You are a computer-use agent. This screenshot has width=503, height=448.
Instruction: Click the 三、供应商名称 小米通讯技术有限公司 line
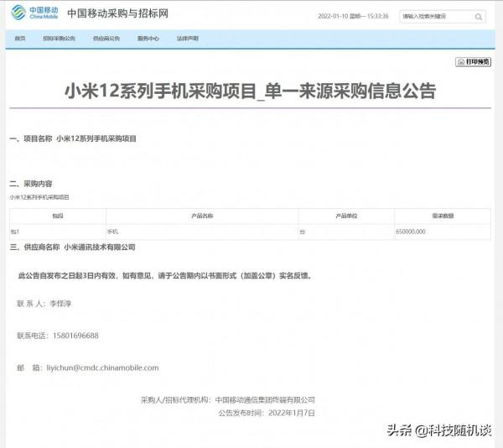tap(73, 247)
